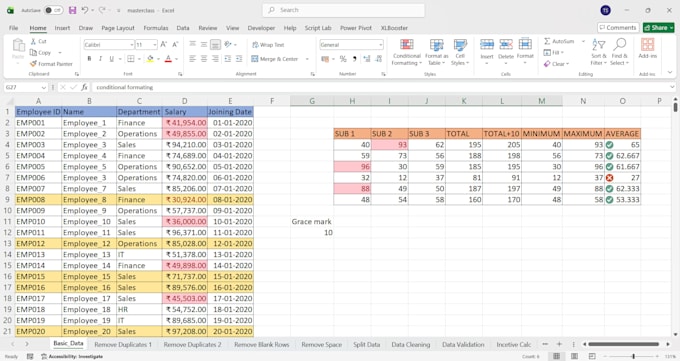Toggle Bold formatting
The image size is (680, 361).
click(x=89, y=59)
